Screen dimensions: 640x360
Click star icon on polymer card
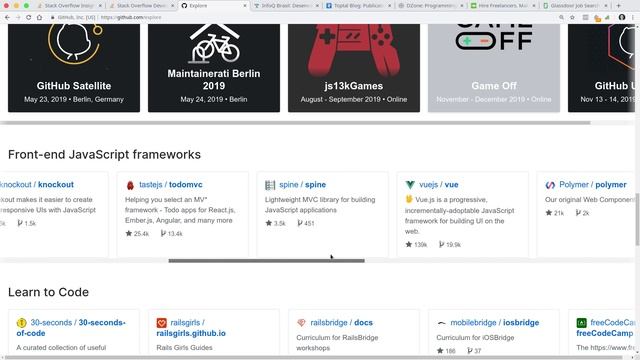point(549,212)
